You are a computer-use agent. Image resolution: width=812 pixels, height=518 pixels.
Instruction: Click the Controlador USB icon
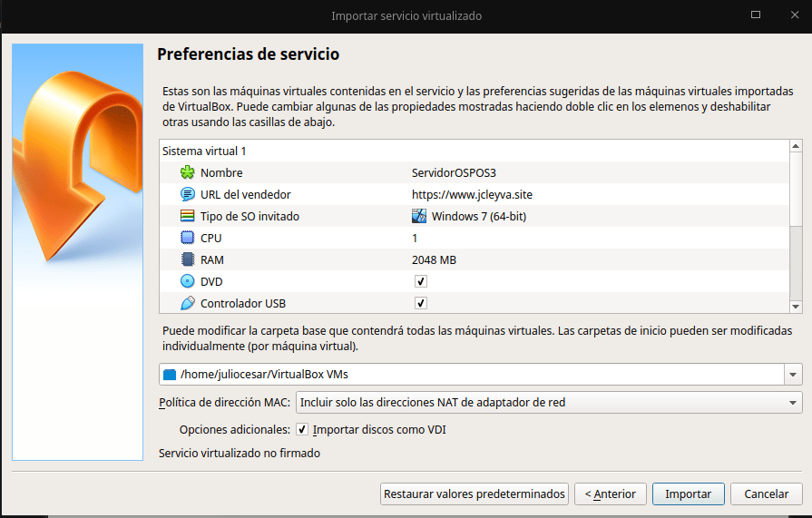coord(188,303)
